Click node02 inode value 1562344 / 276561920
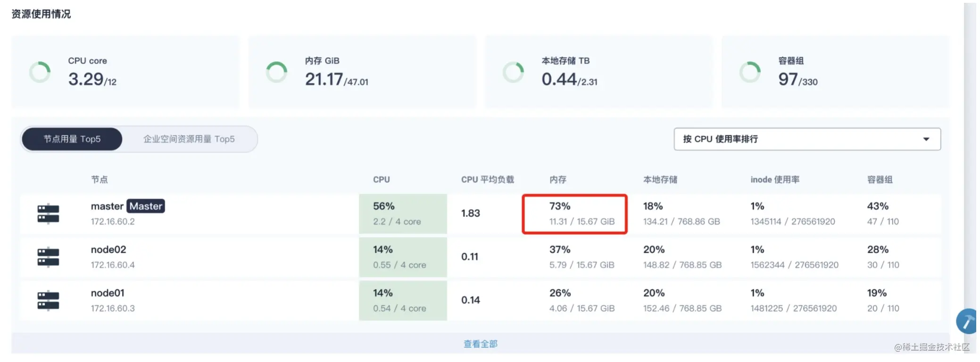This screenshot has width=980, height=362. 795,265
